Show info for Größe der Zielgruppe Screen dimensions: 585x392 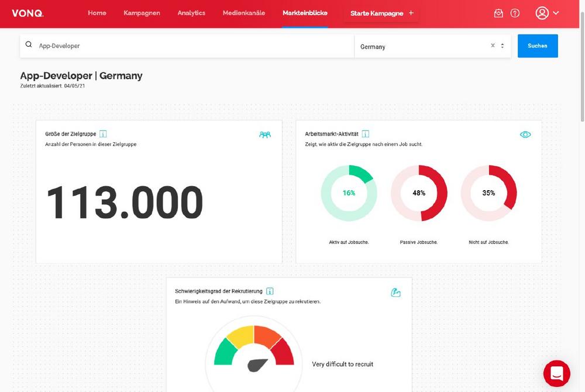(x=103, y=134)
